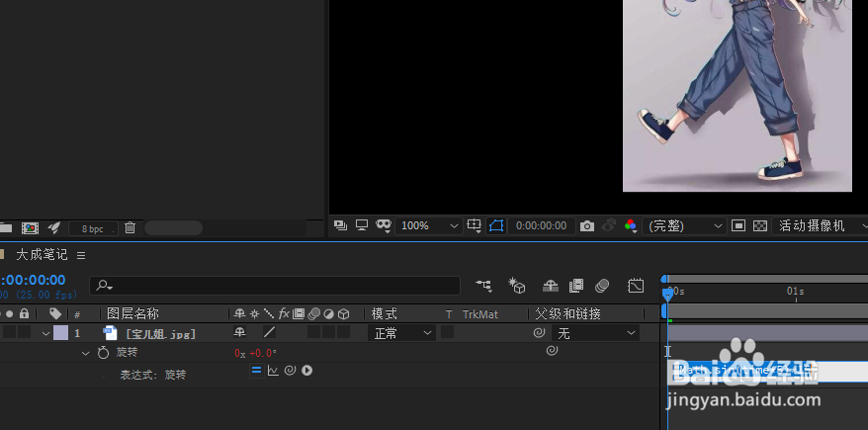Click the rotation value +0.0°
868x430 pixels.
click(x=263, y=353)
